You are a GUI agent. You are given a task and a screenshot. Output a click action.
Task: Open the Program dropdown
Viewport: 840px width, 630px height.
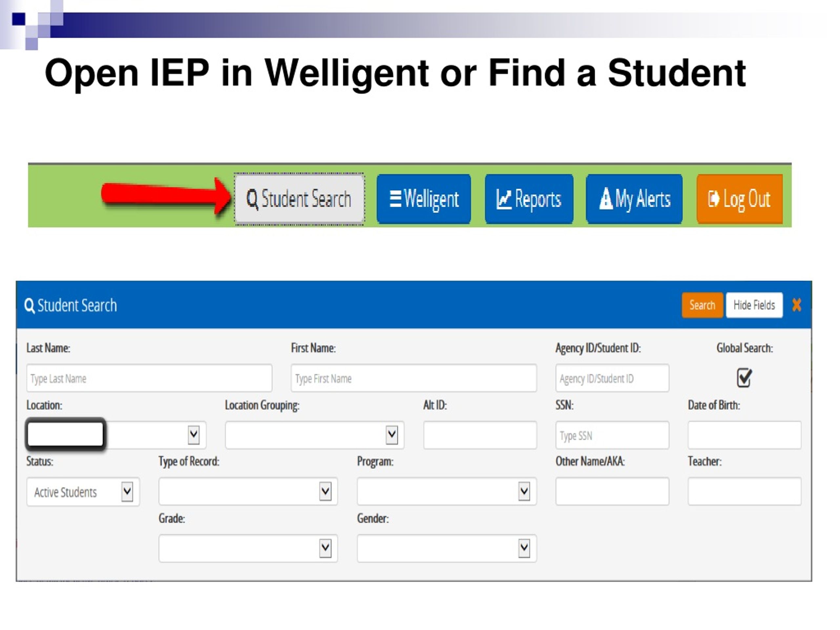click(524, 492)
